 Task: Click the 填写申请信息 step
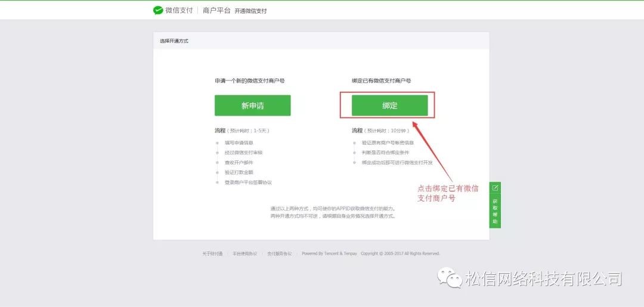pos(239,143)
